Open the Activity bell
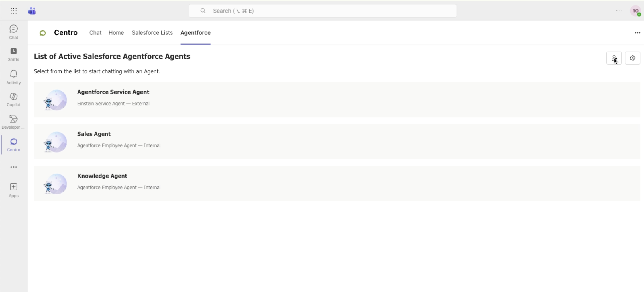 point(13,77)
